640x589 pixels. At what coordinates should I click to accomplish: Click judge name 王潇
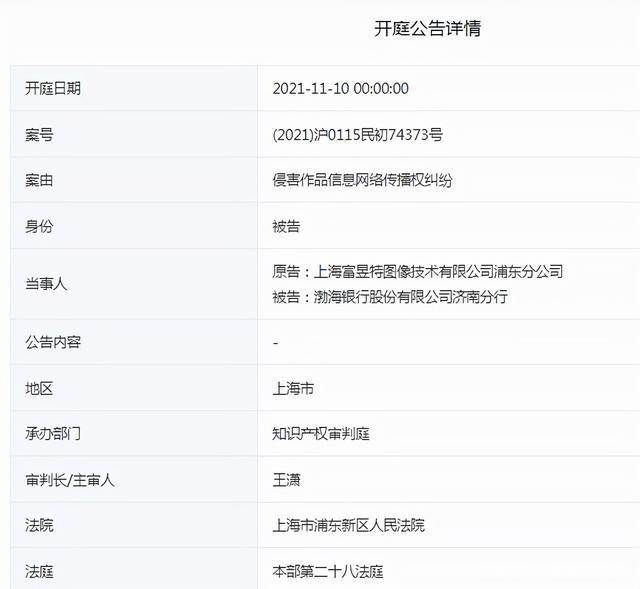[x=287, y=480]
